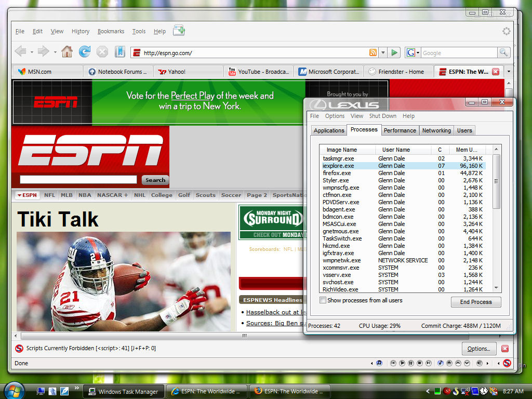Click the ESPN Search button

click(155, 180)
